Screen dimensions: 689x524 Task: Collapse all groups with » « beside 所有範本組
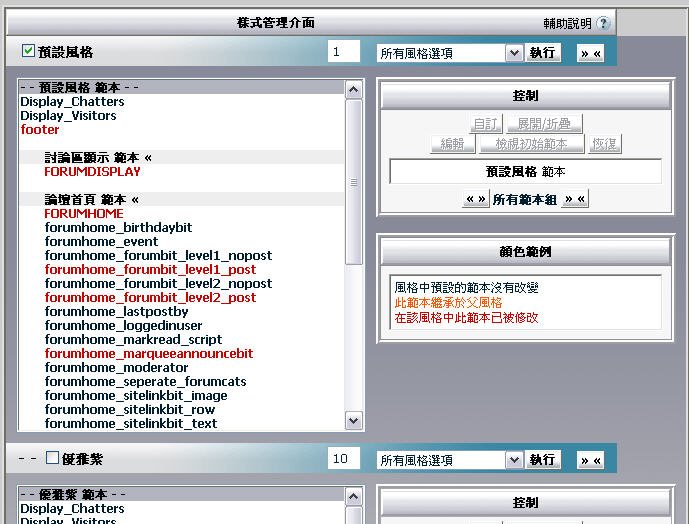pos(575,199)
